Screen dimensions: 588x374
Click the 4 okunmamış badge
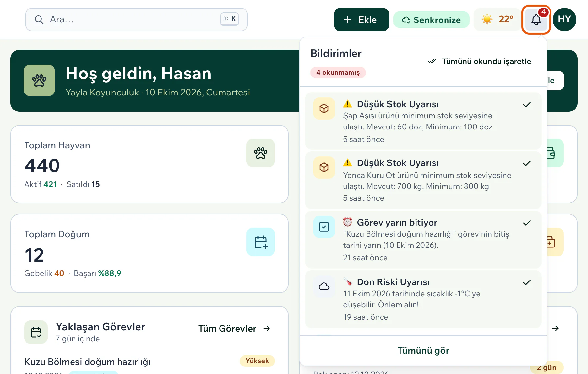pos(338,72)
